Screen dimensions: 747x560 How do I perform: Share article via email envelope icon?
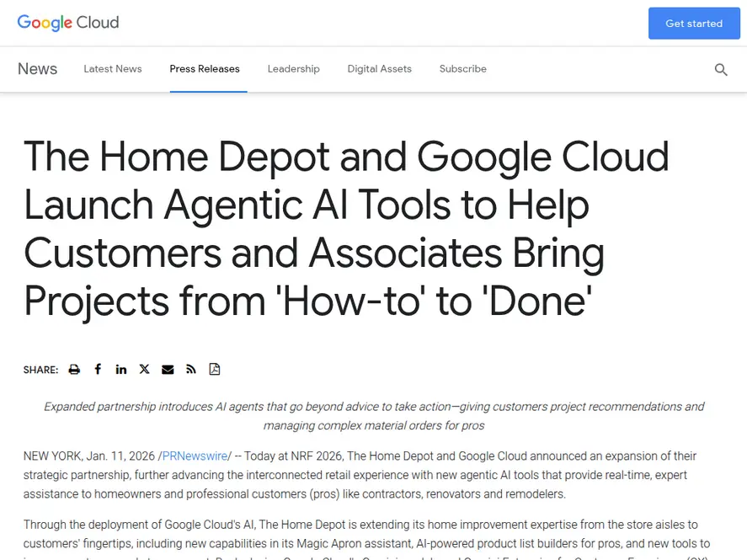coord(168,370)
